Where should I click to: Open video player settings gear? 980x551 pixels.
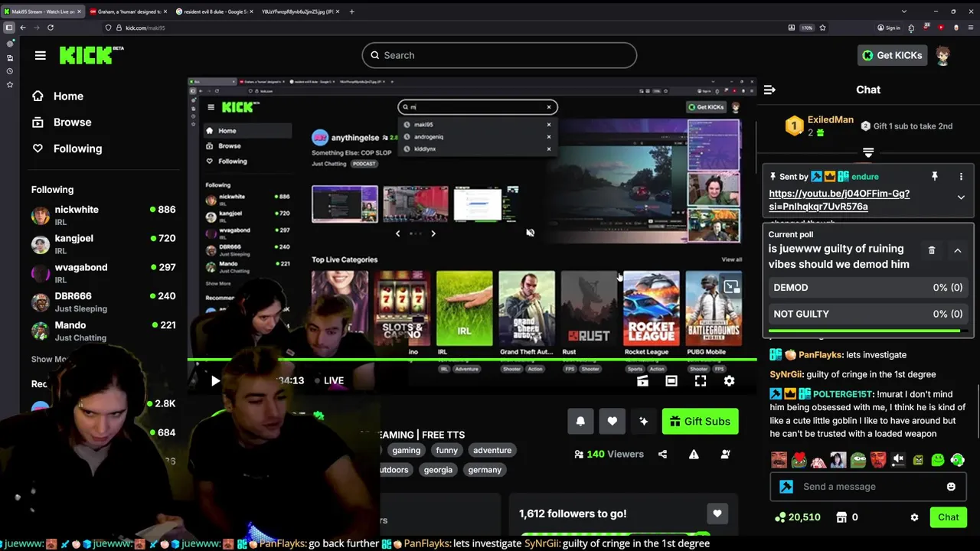pyautogui.click(x=729, y=381)
